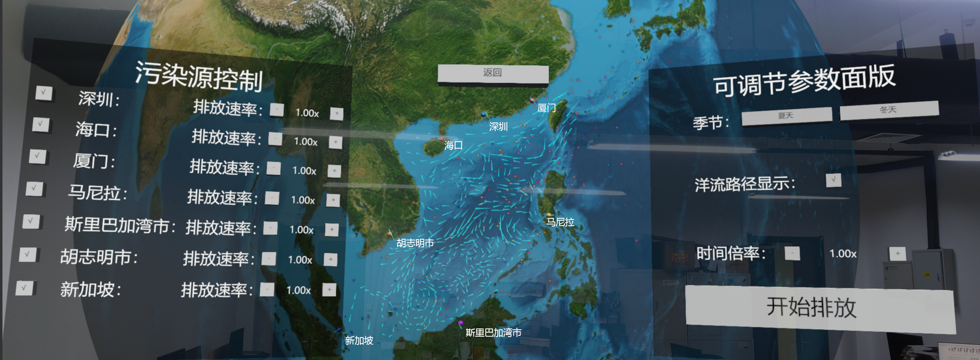Click the 时间倍率 1.00x value

click(843, 254)
